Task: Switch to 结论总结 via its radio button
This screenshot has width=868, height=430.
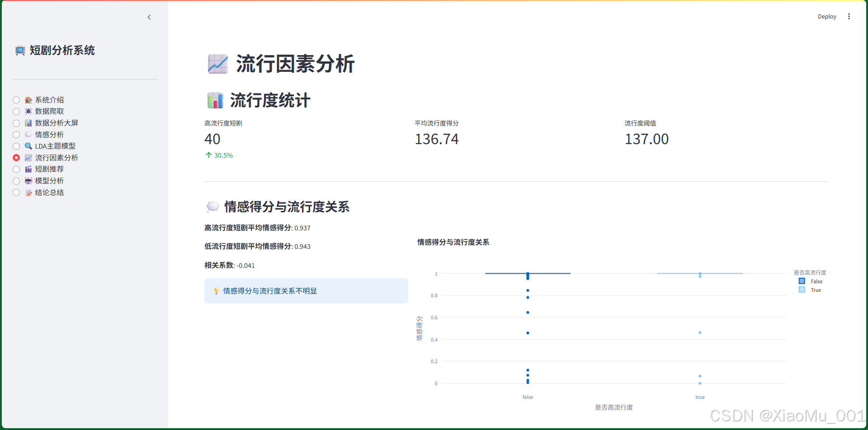Action: click(16, 192)
